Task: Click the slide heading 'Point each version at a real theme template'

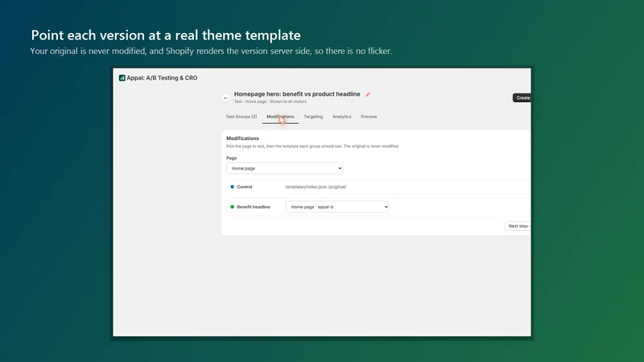Action: coord(166,35)
